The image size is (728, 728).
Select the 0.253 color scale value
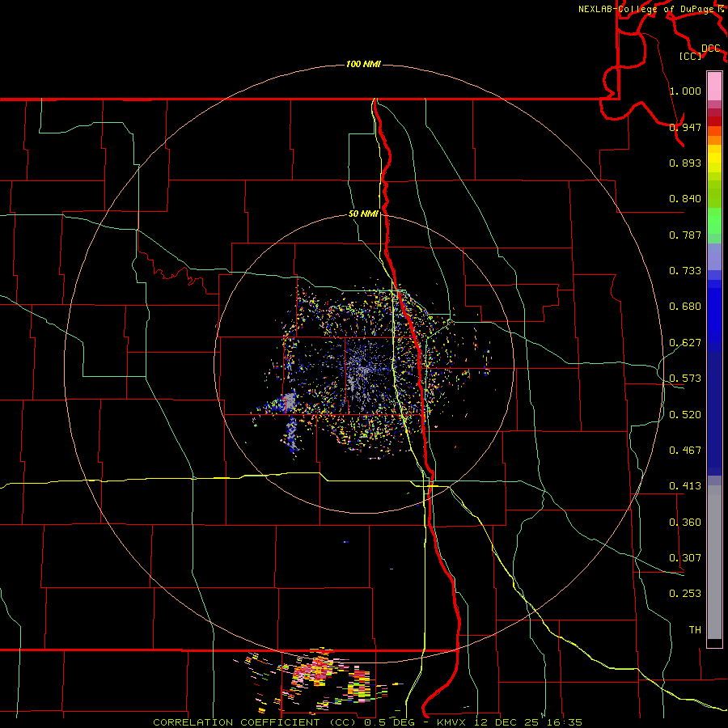pyautogui.click(x=685, y=594)
